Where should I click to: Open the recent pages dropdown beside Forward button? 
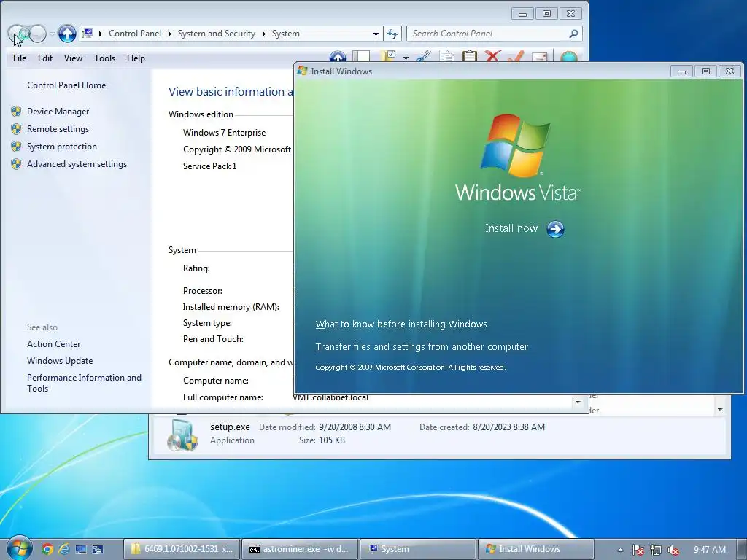[x=52, y=34]
